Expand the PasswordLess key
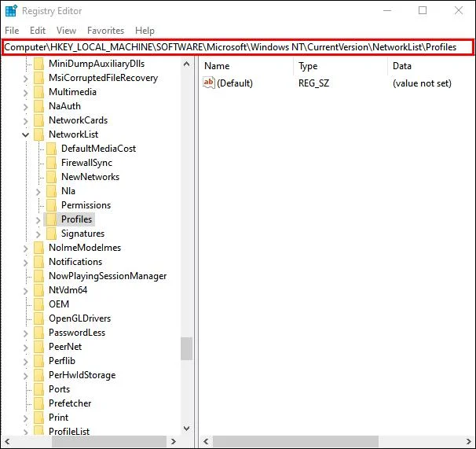The height and width of the screenshot is (449, 476). click(26, 333)
